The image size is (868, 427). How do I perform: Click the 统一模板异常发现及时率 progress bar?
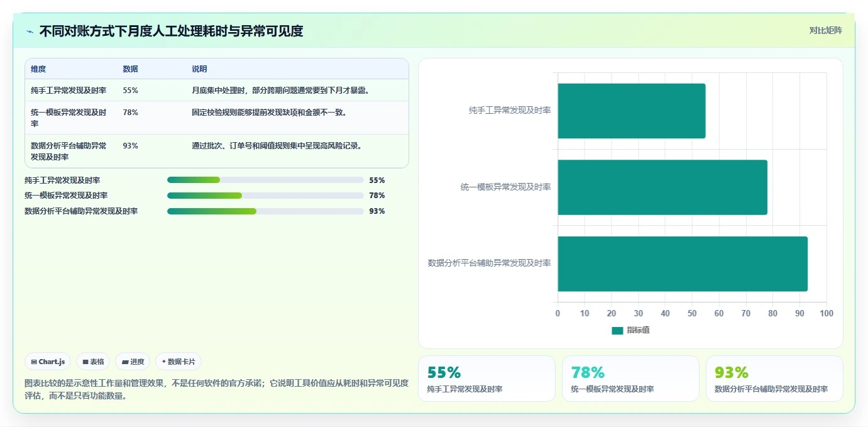click(x=265, y=196)
